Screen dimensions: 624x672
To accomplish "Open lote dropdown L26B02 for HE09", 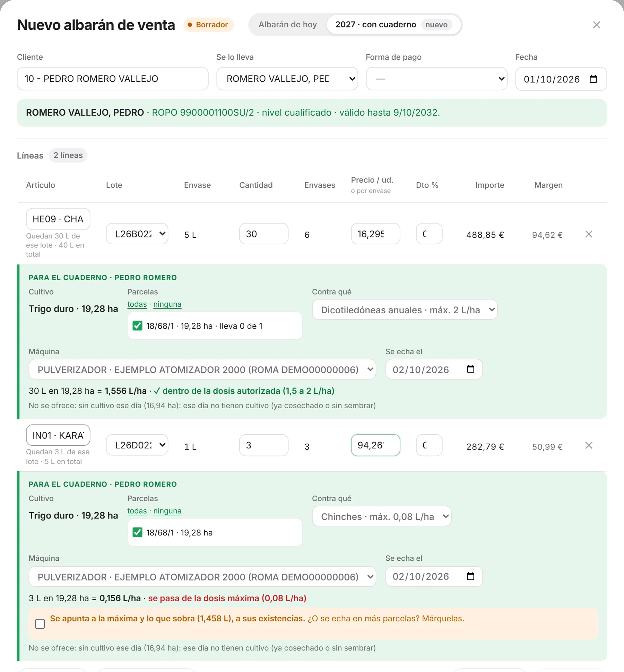I will (x=137, y=234).
